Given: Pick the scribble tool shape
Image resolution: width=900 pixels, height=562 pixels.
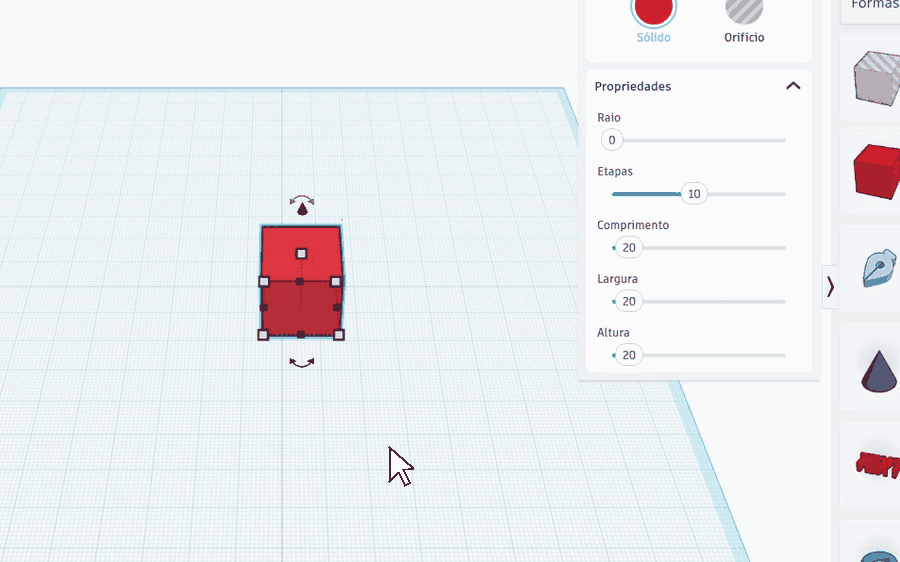Looking at the screenshot, I should click(879, 268).
